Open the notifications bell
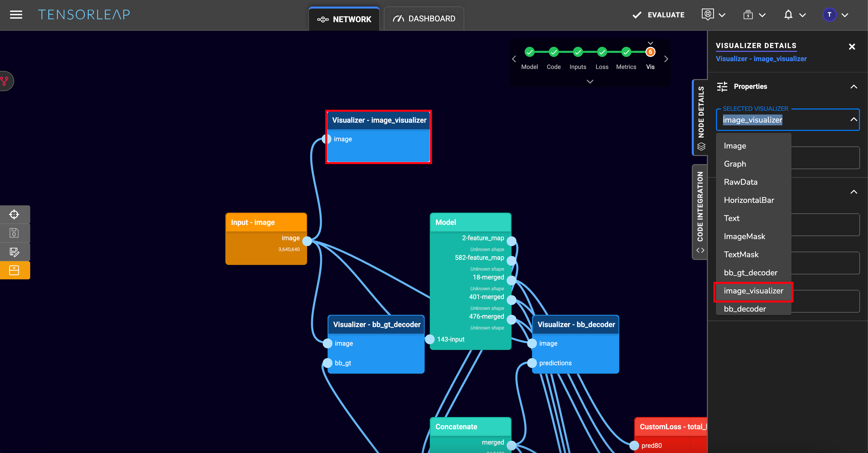 point(788,15)
